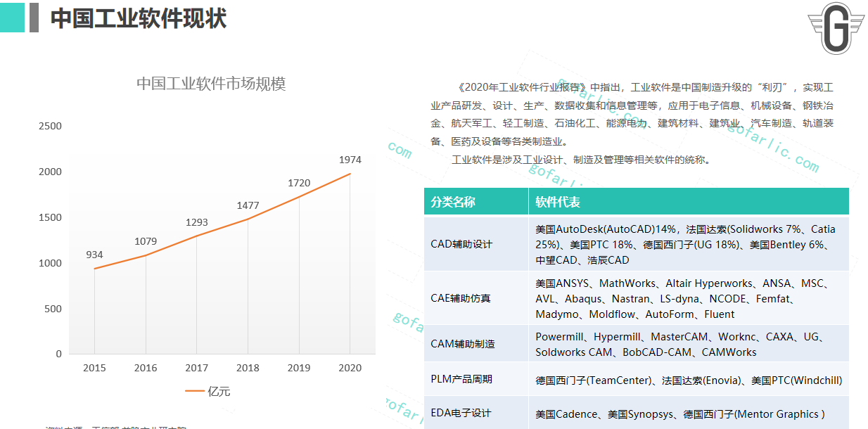Select the CAM辅助制造 table cell
This screenshot has width=868, height=429.
pyautogui.click(x=476, y=344)
